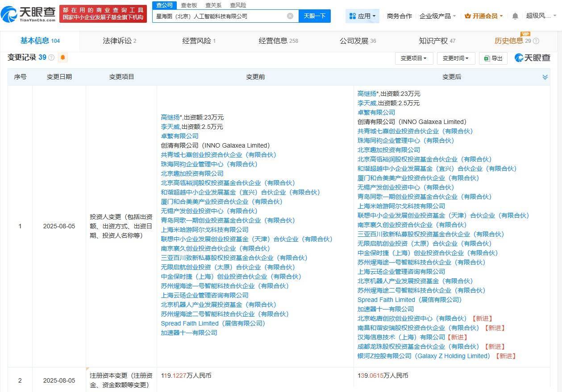Open 北京机器人产业发展投资基金 in 变更前 column

[x=218, y=305]
